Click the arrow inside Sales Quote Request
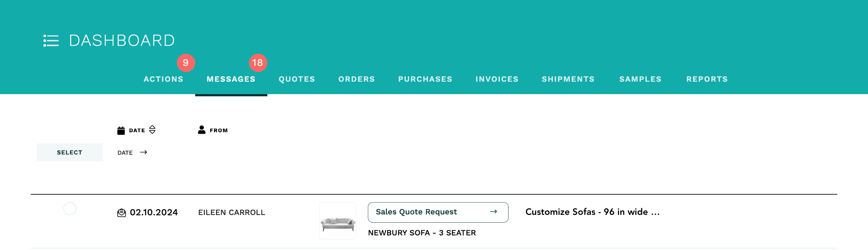 493,212
